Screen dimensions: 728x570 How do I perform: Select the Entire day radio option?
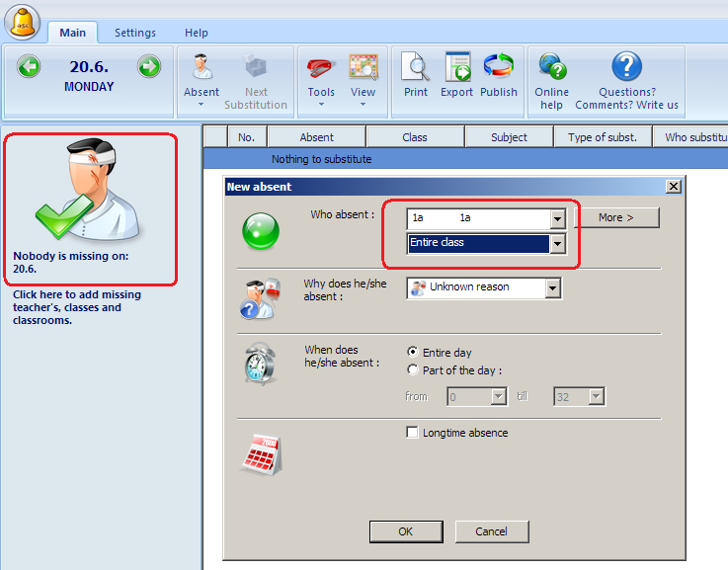413,352
